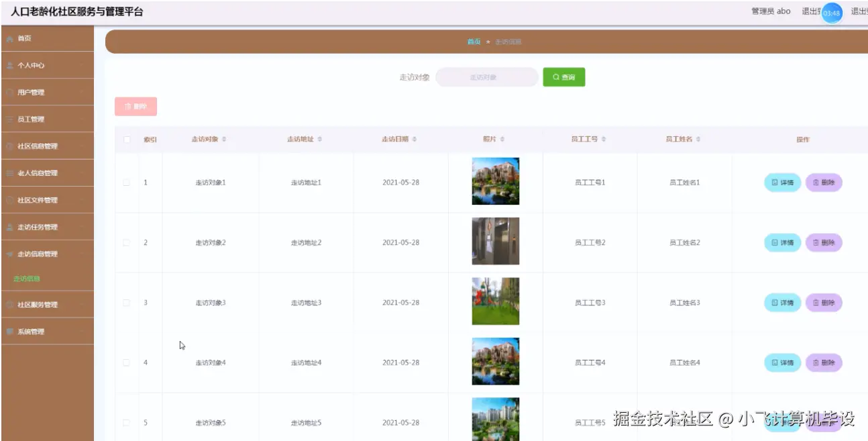
Task: Click the cell 员工工号2
Action: pyautogui.click(x=590, y=243)
